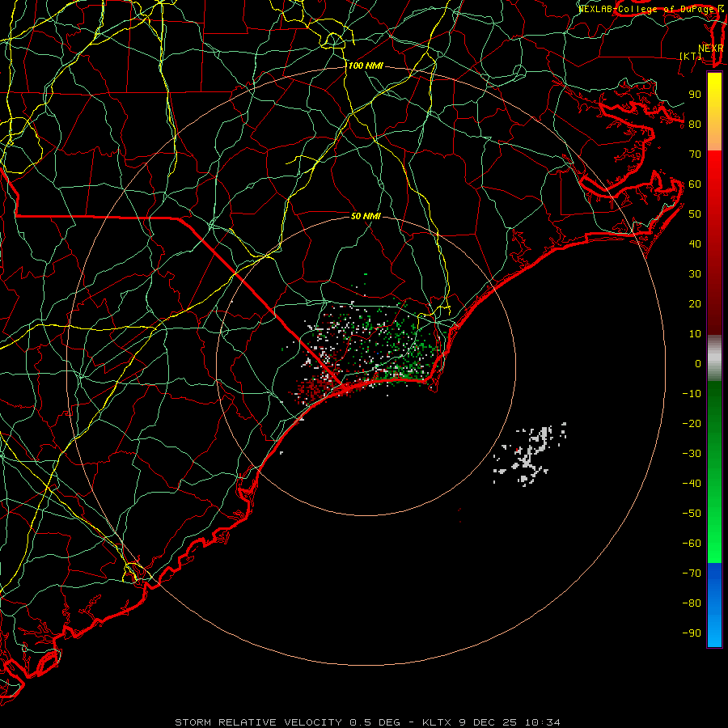Viewport: 728px width, 728px height.
Task: Select the 0 value on the velocity scale
Action: (x=698, y=364)
